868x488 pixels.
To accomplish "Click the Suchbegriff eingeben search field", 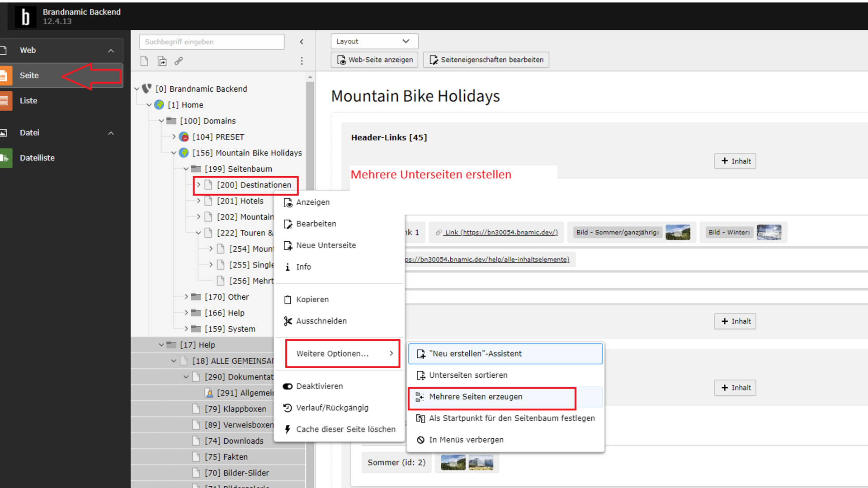I will [212, 42].
